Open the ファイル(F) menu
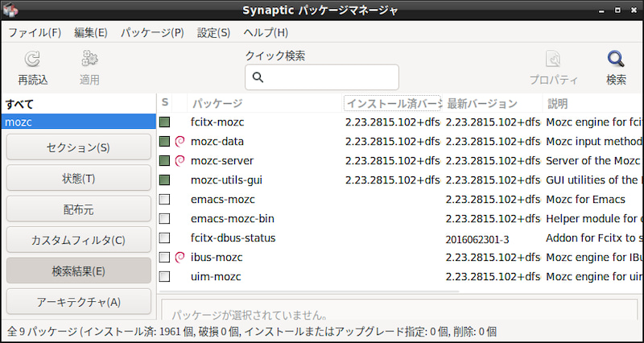Screen dimensions: 644x343 pyautogui.click(x=35, y=33)
